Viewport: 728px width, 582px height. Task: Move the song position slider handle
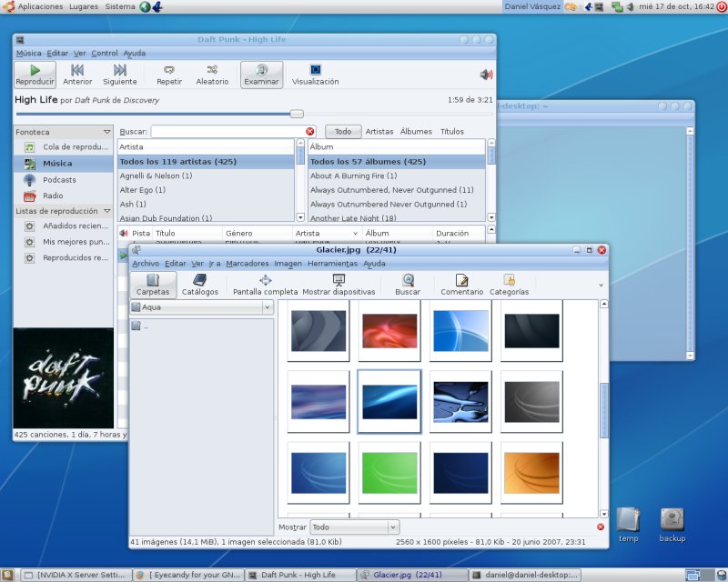(297, 114)
